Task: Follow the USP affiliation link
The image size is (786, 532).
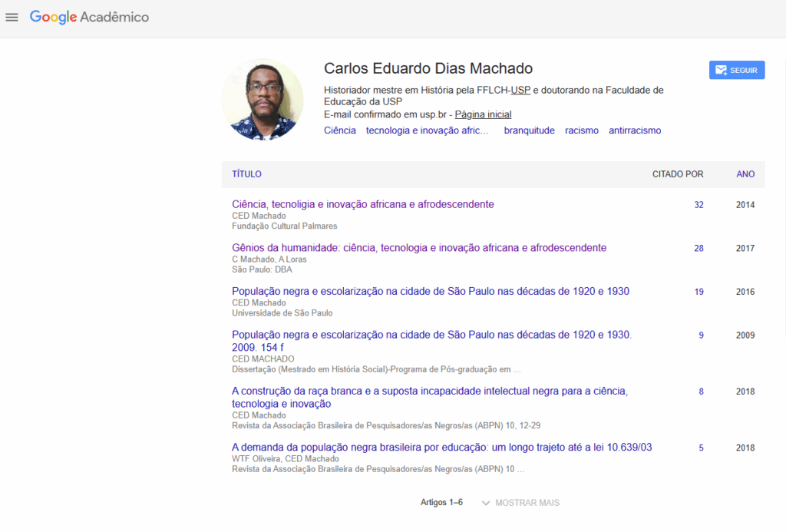Action: 520,90
